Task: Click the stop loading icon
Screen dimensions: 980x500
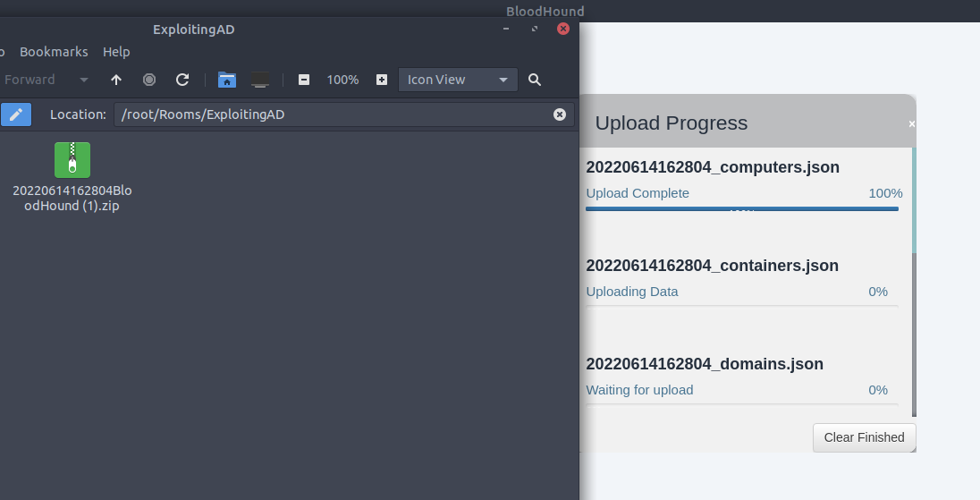Action: coord(149,80)
